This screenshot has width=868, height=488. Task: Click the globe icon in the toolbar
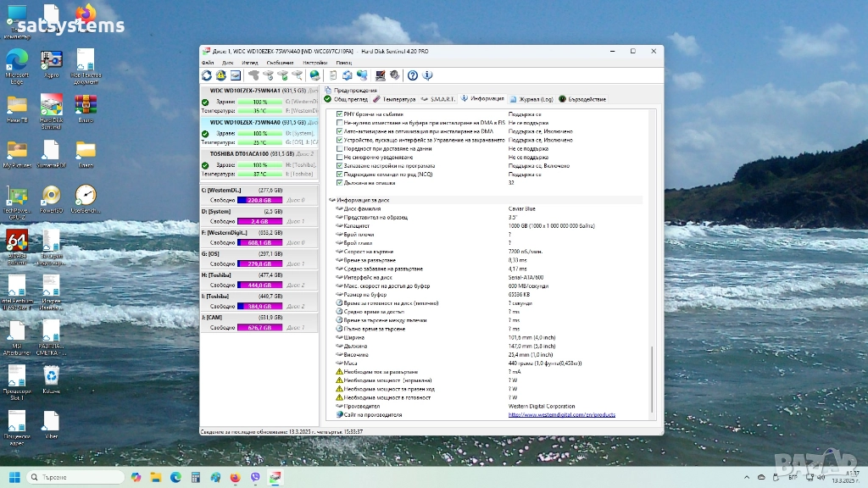[x=314, y=75]
